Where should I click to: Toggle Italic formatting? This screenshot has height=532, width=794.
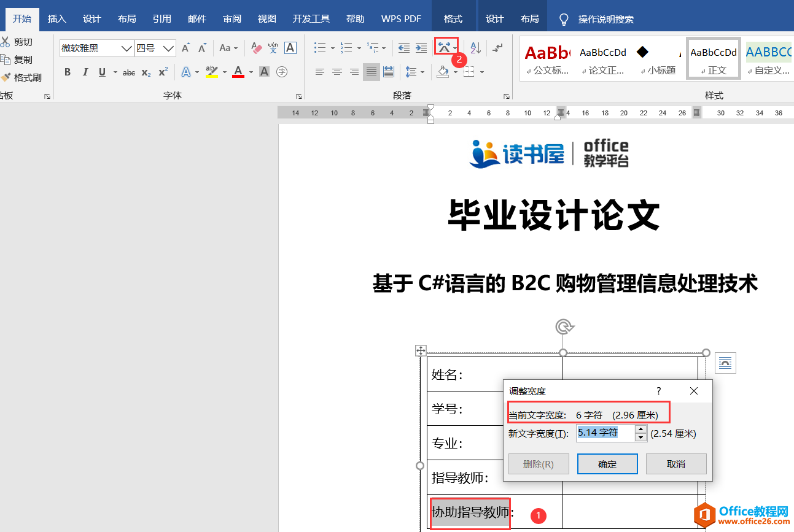(x=85, y=72)
